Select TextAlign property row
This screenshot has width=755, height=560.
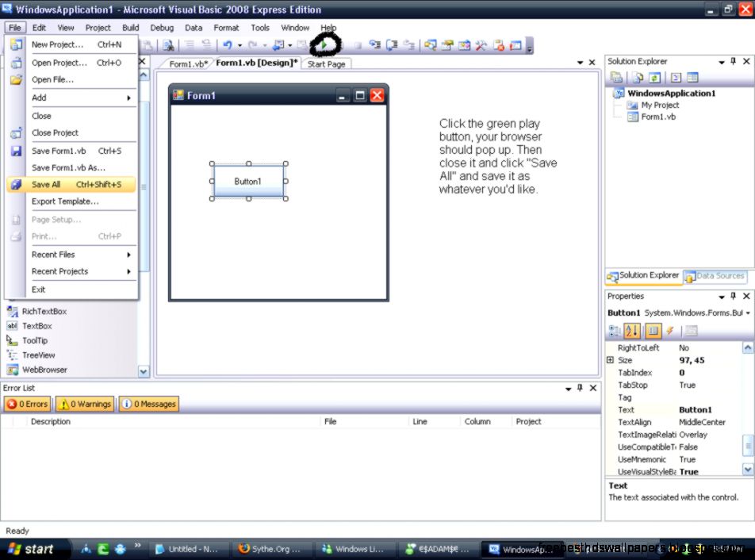point(674,422)
